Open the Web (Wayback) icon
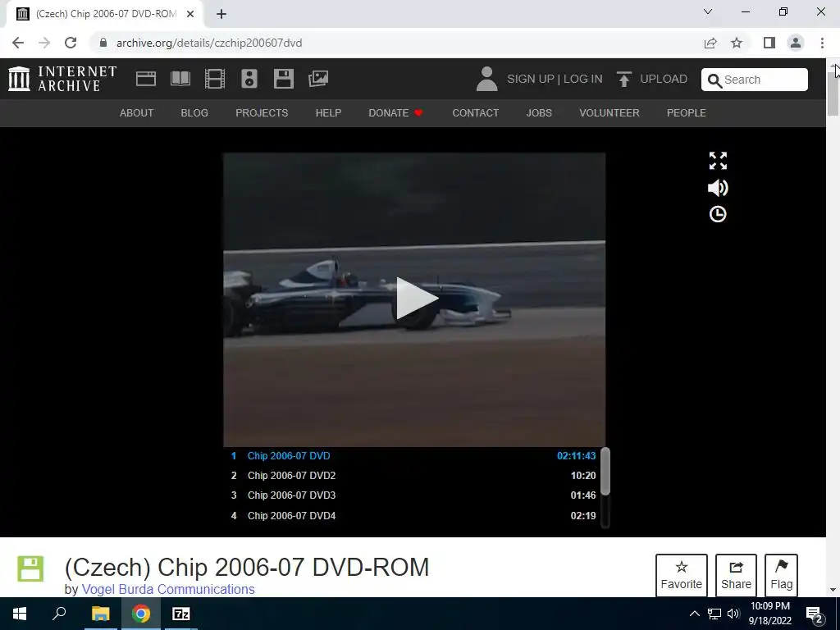The image size is (840, 630). click(146, 79)
